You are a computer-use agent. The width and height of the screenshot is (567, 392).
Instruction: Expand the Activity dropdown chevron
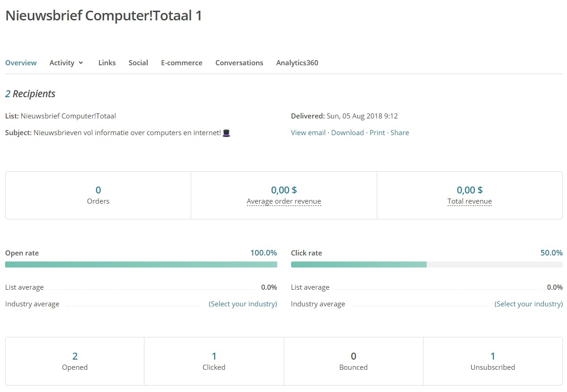tap(81, 63)
